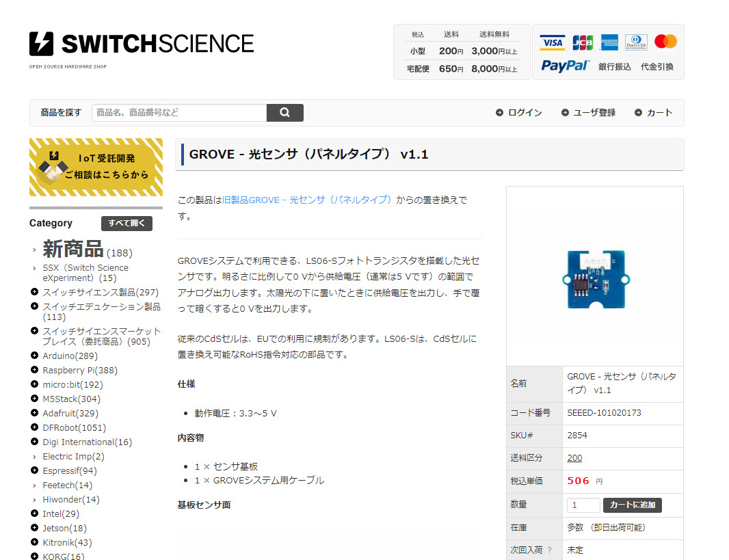
Task: Open the Kitronik(43) category link
Action: [x=68, y=543]
